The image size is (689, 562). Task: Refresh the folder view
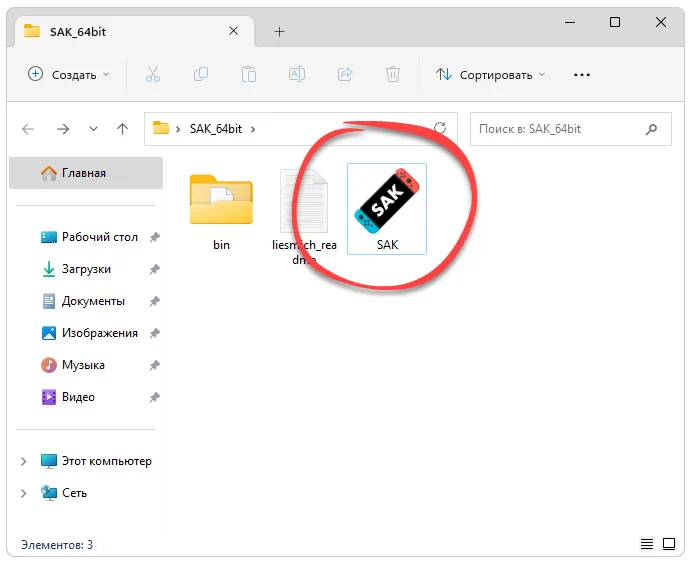click(440, 128)
